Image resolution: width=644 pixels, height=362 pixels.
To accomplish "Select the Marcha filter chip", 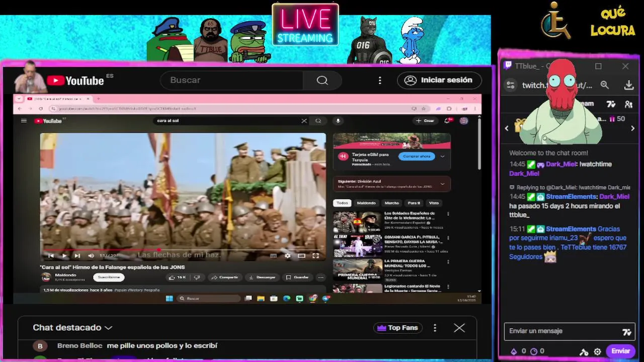I will click(391, 203).
